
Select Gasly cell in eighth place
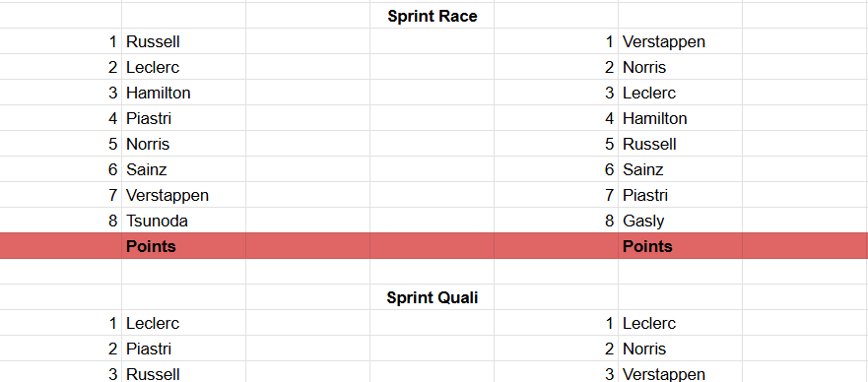[x=681, y=221]
